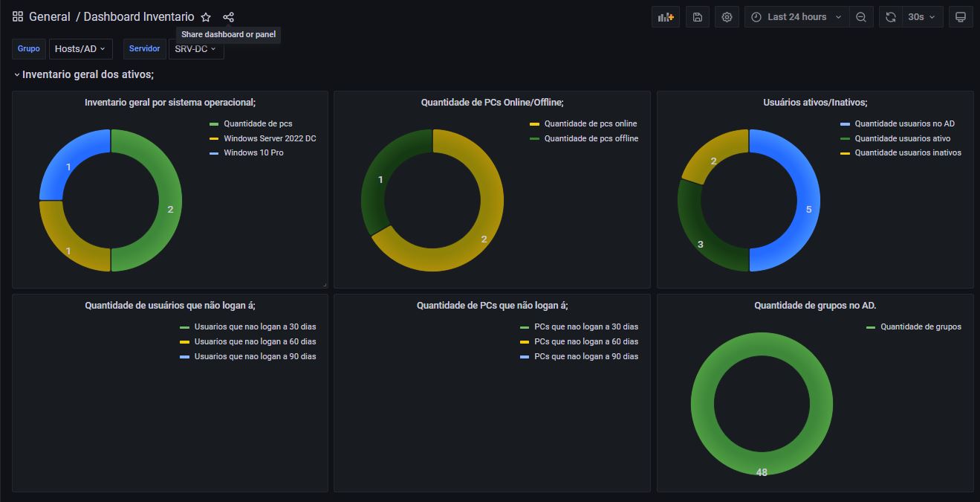Screen dimensions: 980x502
Task: Click the Servidor variable label
Action: coord(145,49)
